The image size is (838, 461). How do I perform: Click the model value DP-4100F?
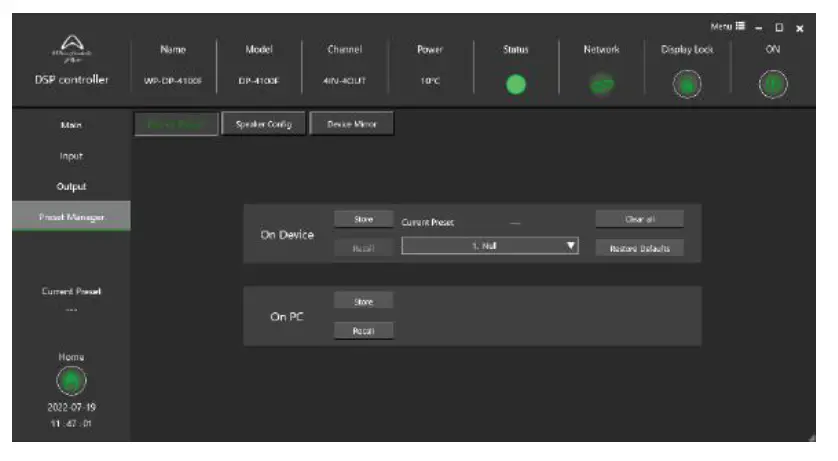pyautogui.click(x=259, y=81)
